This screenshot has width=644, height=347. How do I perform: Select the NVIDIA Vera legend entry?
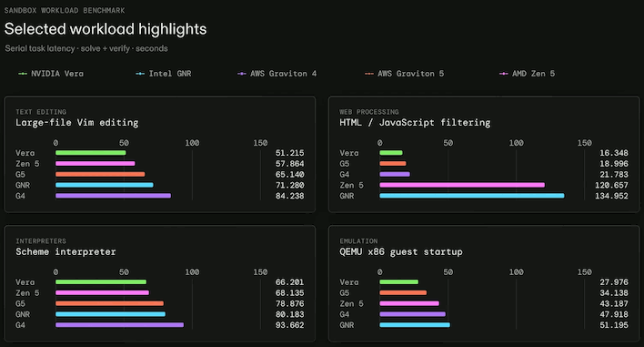[x=51, y=74]
